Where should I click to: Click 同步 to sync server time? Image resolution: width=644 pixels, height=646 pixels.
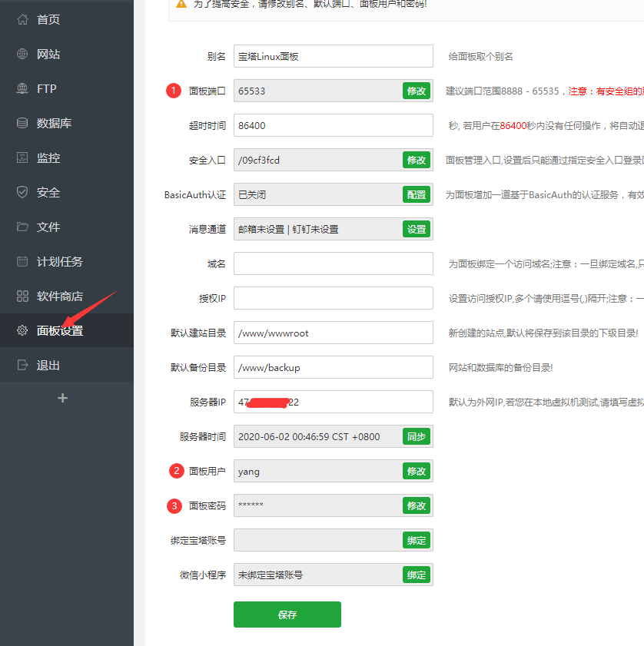coord(416,436)
